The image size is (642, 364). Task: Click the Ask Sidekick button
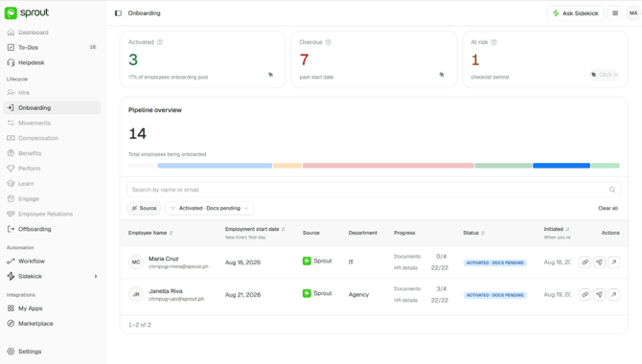pyautogui.click(x=575, y=13)
